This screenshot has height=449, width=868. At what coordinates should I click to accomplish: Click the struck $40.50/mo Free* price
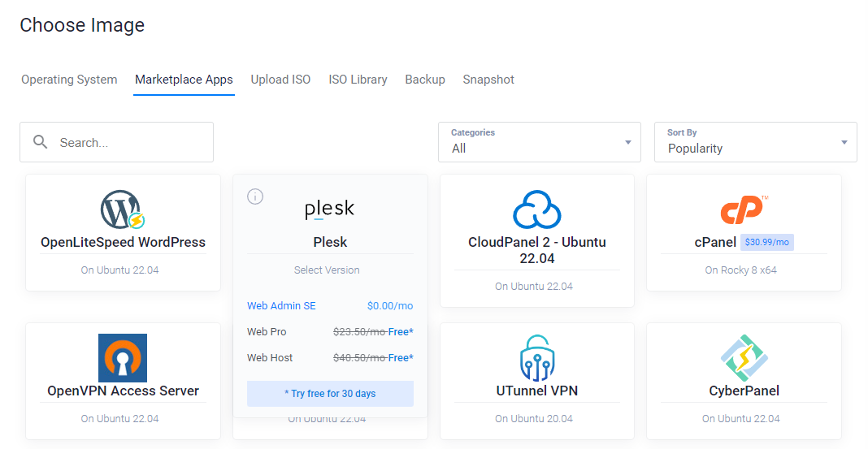coord(373,358)
